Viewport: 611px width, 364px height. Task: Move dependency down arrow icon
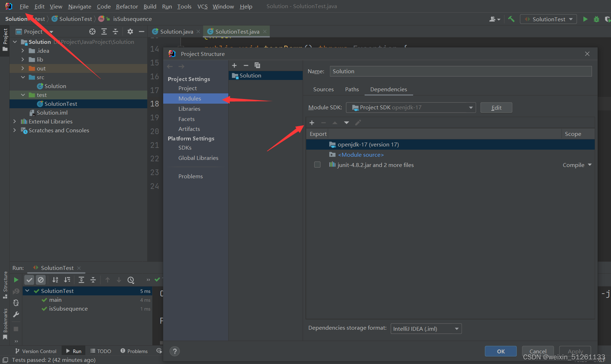(347, 123)
